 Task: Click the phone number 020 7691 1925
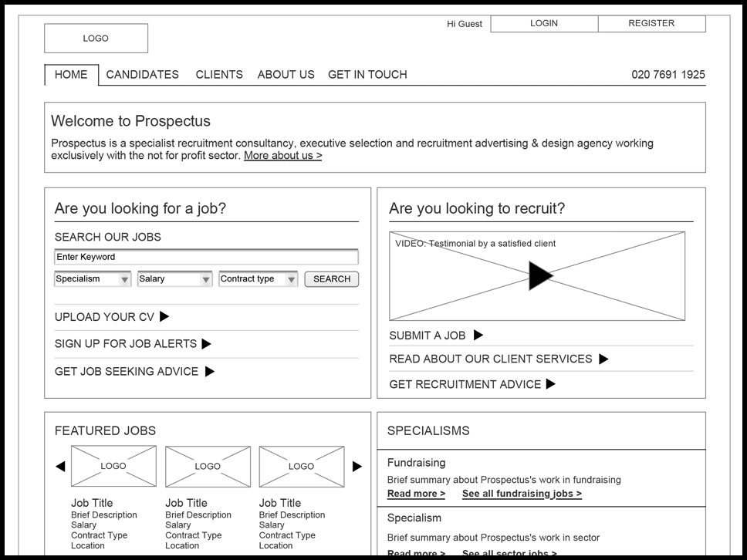pos(668,75)
